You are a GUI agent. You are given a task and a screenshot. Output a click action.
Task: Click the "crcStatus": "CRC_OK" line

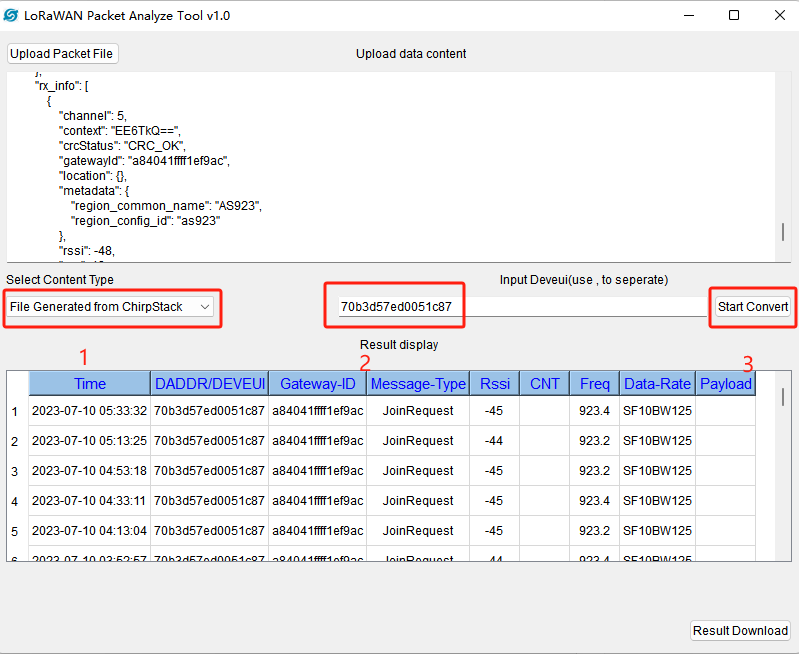(x=122, y=146)
